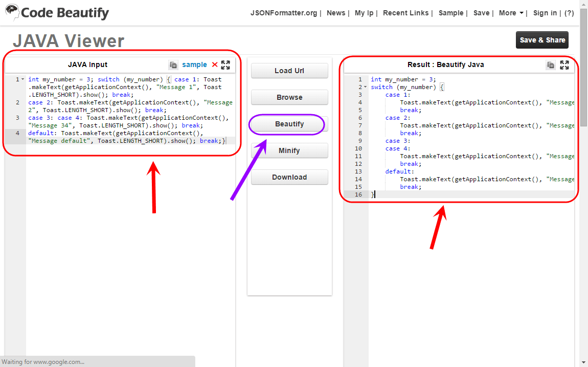Click the Beautify button

click(289, 124)
